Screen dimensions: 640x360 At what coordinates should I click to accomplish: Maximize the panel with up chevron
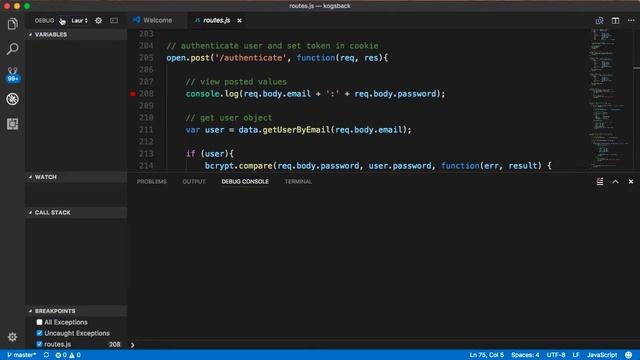(x=615, y=182)
